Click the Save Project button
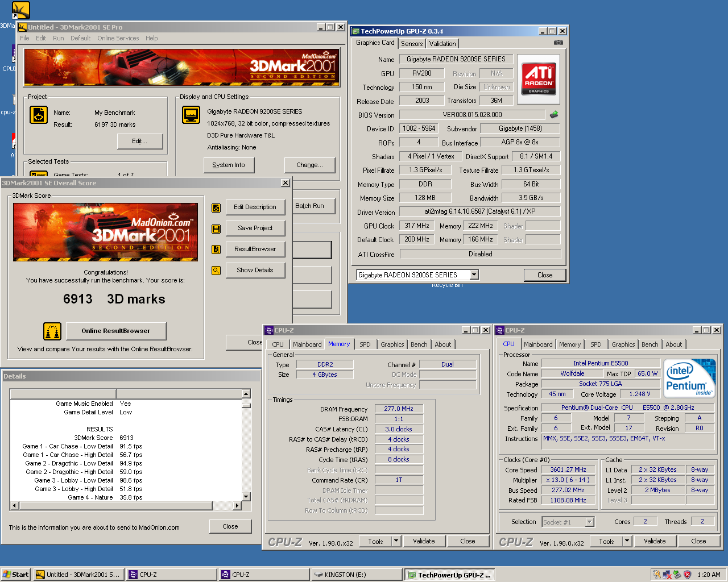The height and width of the screenshot is (582, 728). (x=255, y=228)
